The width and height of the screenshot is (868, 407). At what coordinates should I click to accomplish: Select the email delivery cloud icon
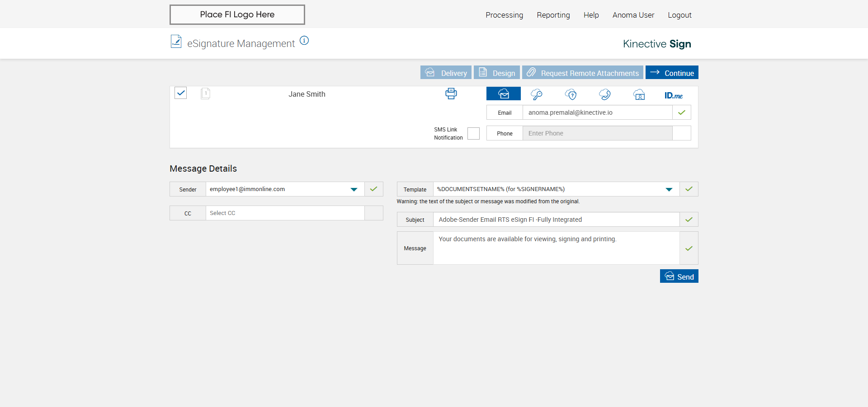coord(503,94)
